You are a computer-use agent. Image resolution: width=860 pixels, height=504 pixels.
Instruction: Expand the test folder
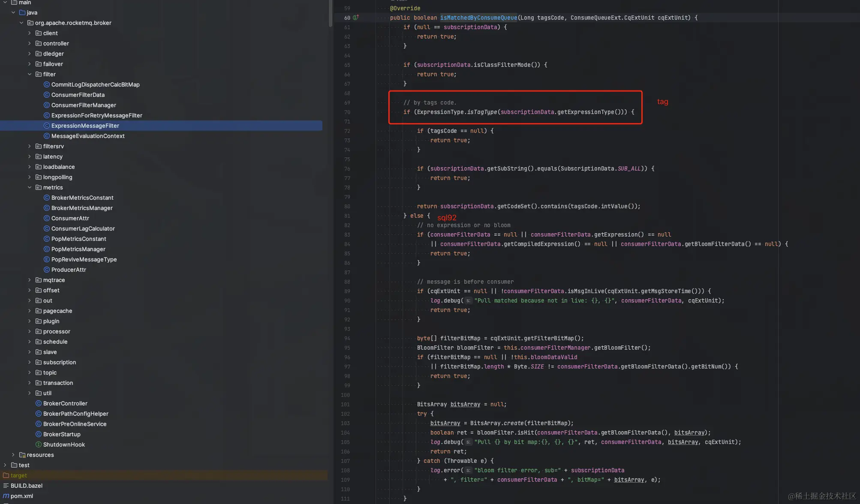[x=5, y=465]
